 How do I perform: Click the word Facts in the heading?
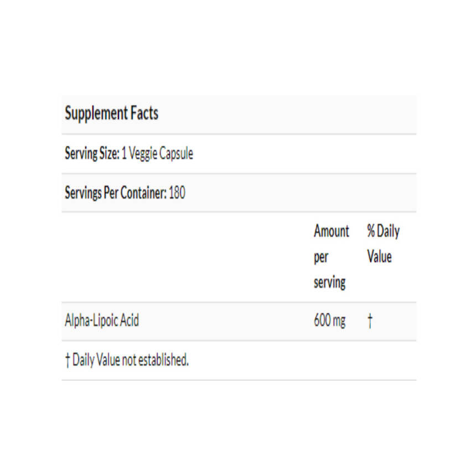click(144, 113)
